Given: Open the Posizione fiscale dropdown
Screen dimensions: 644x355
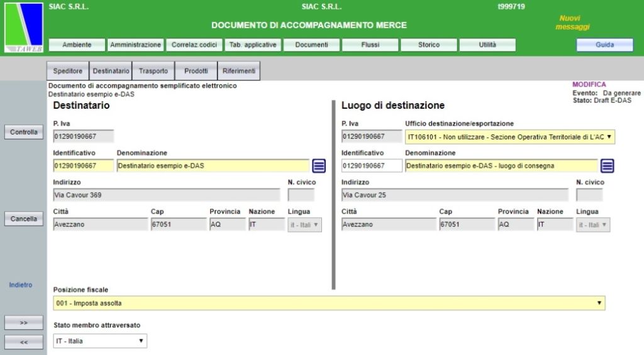Looking at the screenshot, I should pyautogui.click(x=329, y=303).
